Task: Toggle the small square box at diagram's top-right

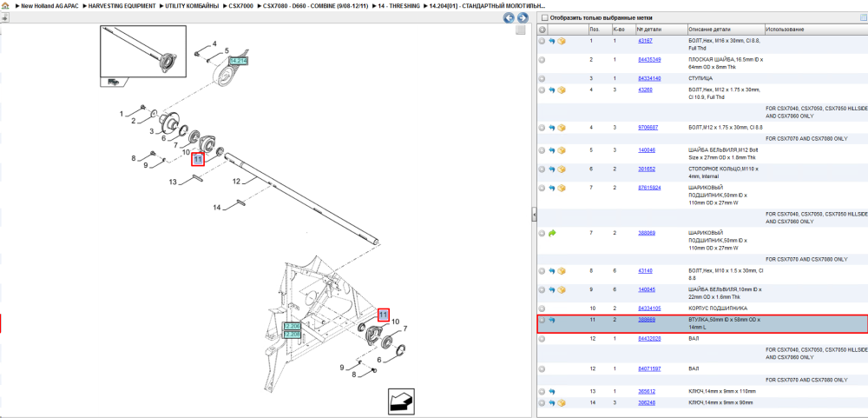Action: (520, 30)
